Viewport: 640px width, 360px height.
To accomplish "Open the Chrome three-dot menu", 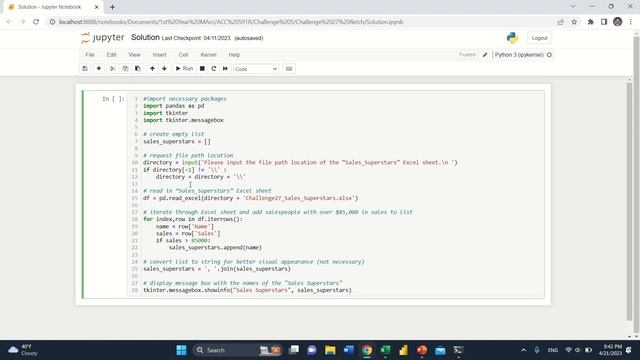I will [631, 22].
